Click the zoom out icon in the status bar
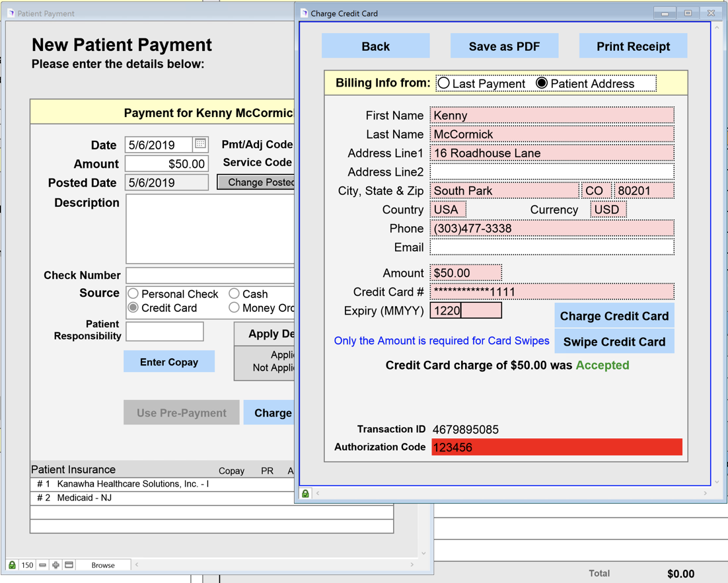The image size is (728, 583). (43, 565)
